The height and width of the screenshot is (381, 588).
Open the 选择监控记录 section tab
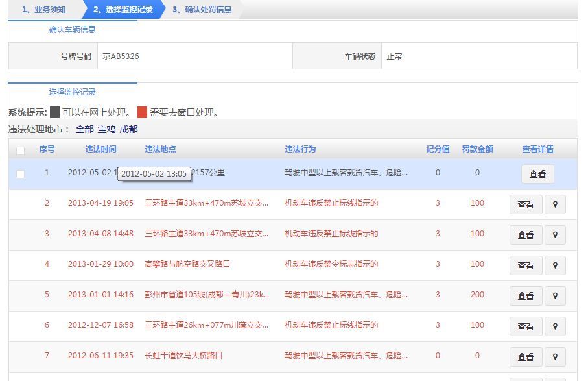tap(73, 92)
